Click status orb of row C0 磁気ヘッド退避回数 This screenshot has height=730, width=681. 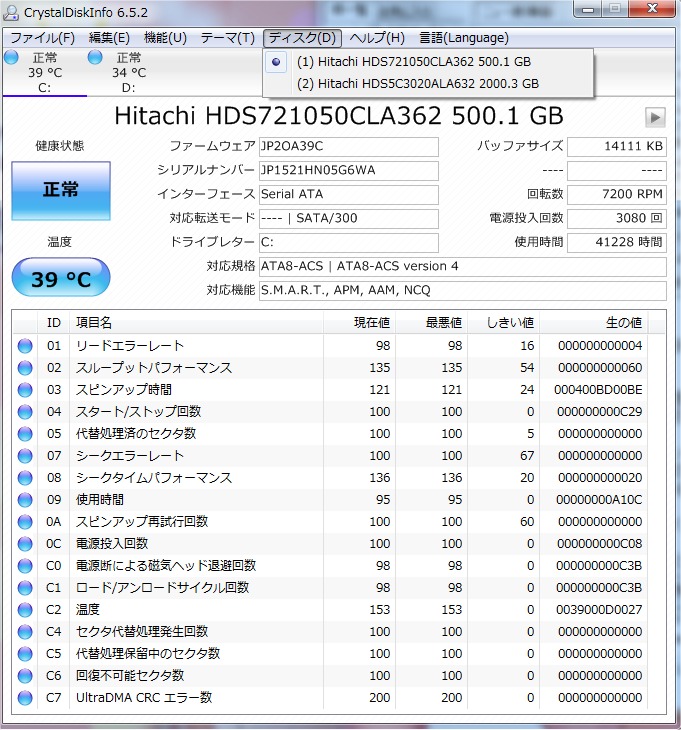[x=25, y=566]
